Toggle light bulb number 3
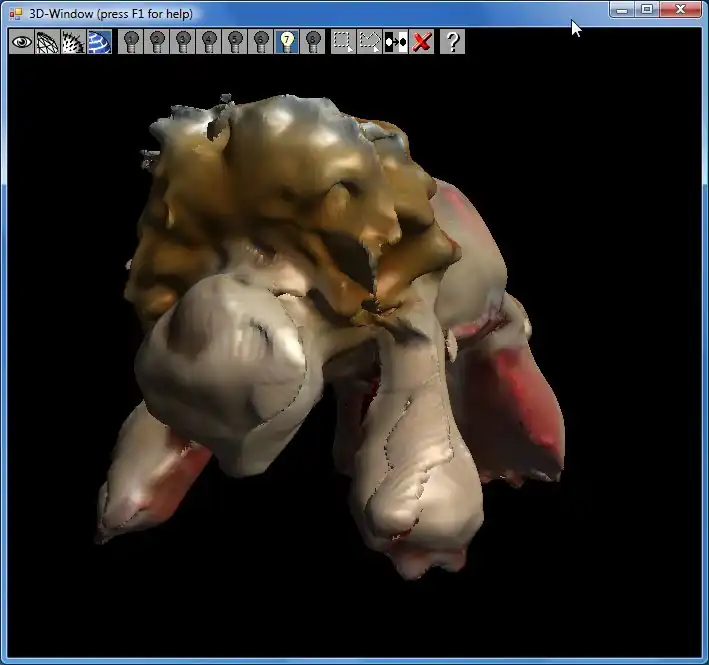 coord(183,41)
